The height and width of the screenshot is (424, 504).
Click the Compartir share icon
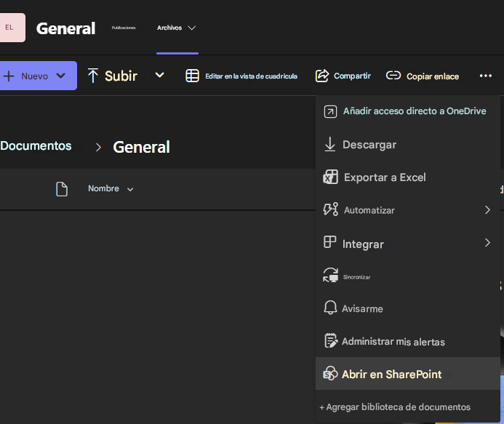[322, 76]
